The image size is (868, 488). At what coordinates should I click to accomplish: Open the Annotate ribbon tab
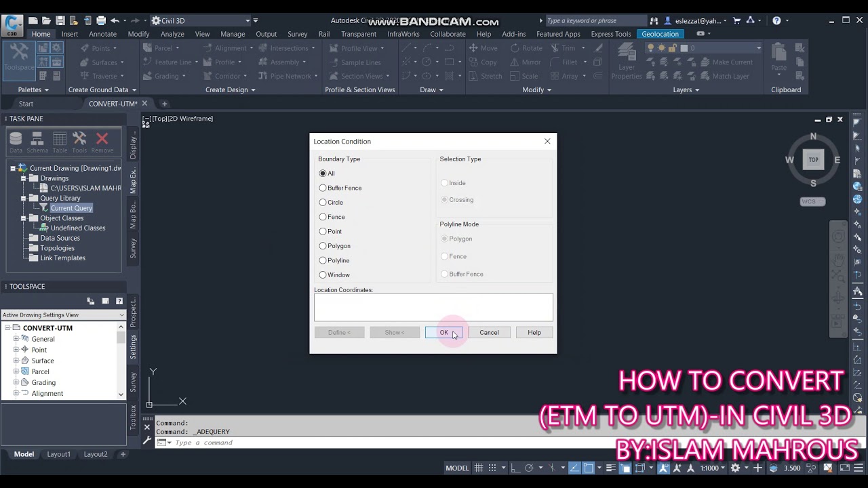[103, 34]
